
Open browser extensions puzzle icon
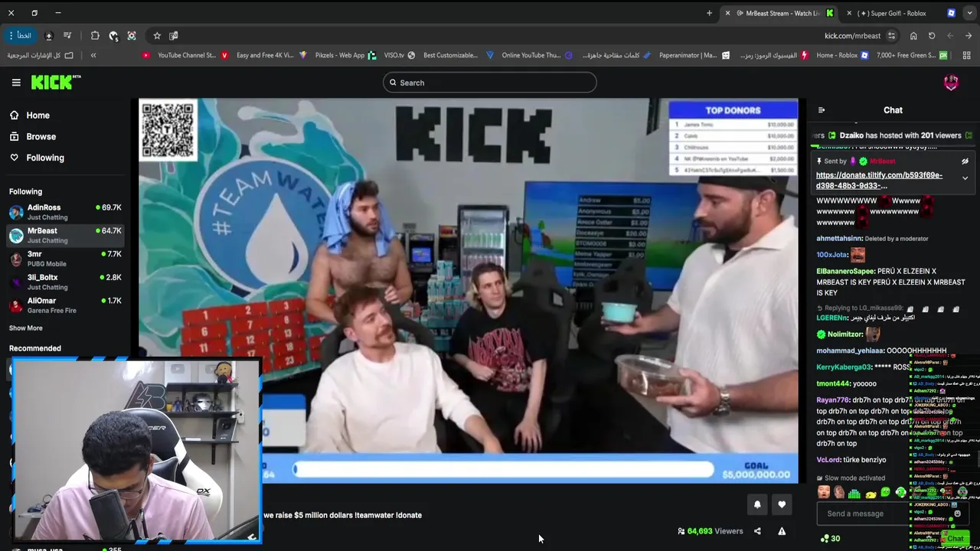[95, 36]
